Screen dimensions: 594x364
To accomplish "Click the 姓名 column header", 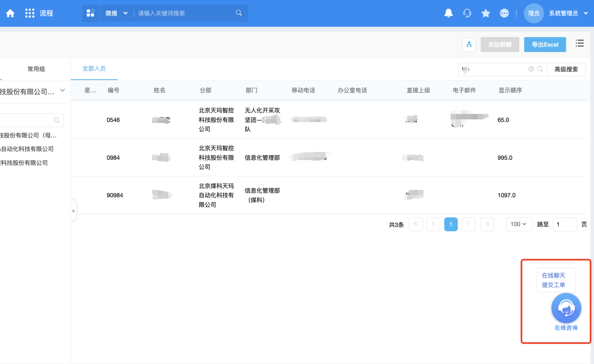I will pos(160,90).
